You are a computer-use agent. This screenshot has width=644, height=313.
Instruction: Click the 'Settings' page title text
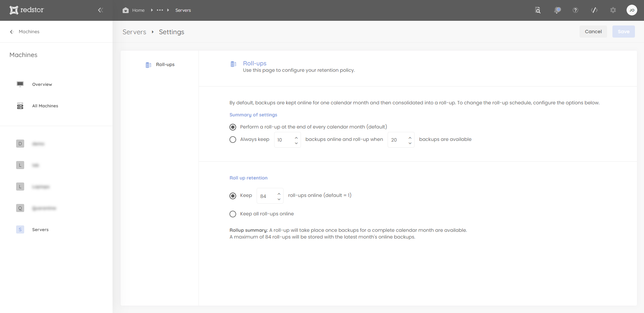[x=172, y=32]
